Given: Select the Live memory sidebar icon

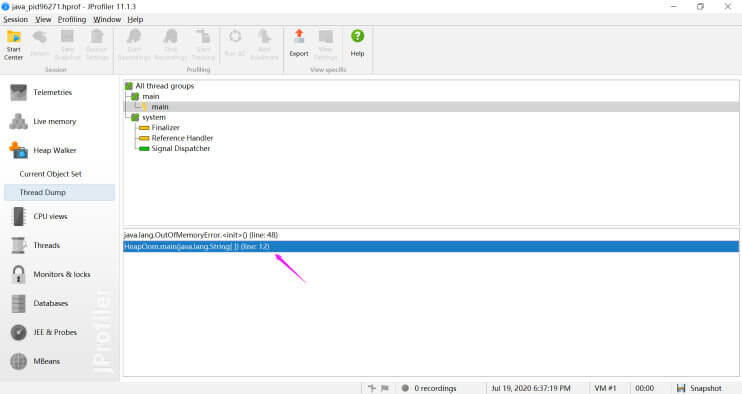Looking at the screenshot, I should click(18, 122).
